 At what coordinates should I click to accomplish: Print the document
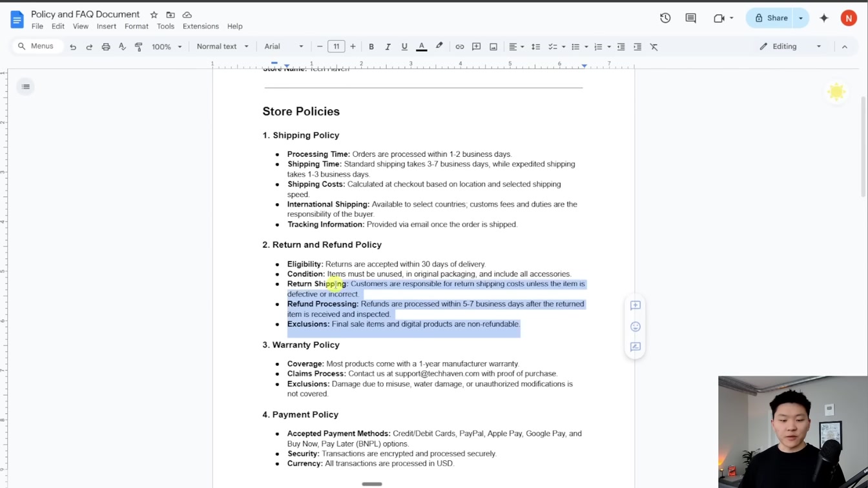(x=106, y=46)
